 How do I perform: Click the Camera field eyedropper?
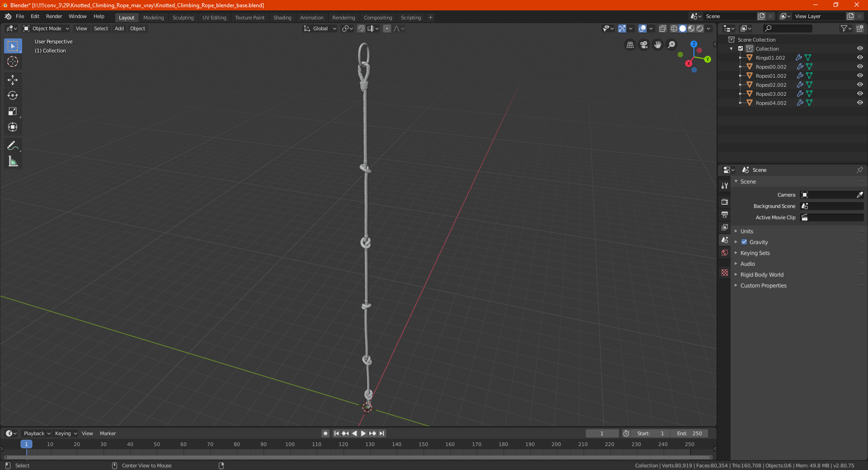pyautogui.click(x=859, y=195)
